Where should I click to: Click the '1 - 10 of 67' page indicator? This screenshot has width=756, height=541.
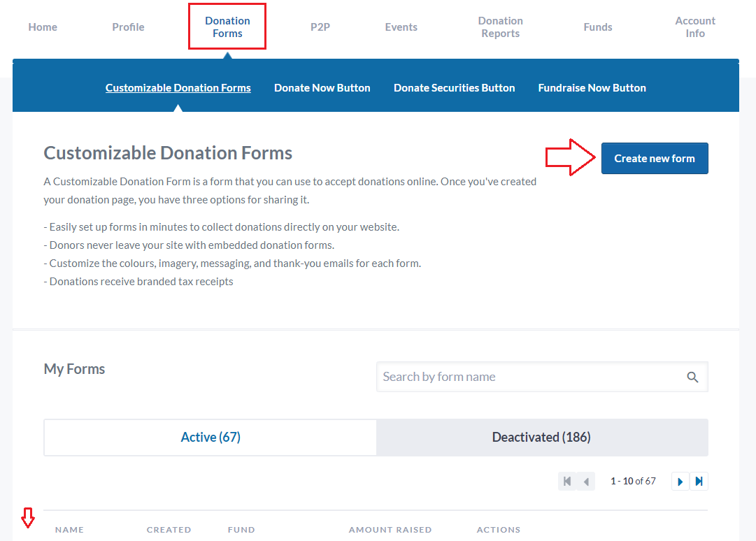tap(633, 482)
